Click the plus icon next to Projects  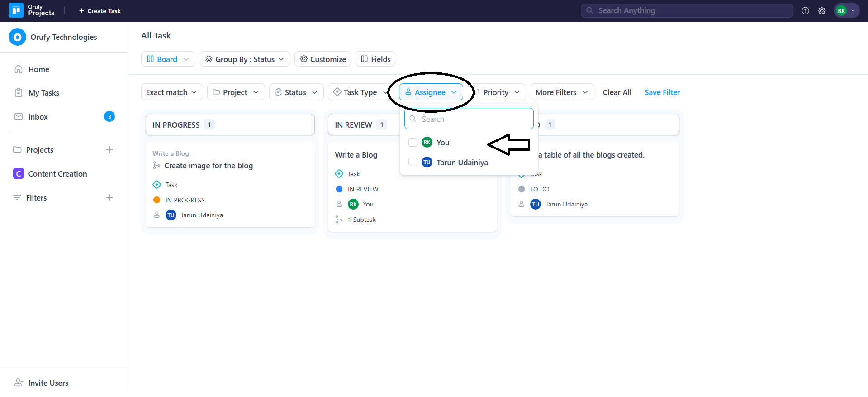click(x=109, y=150)
